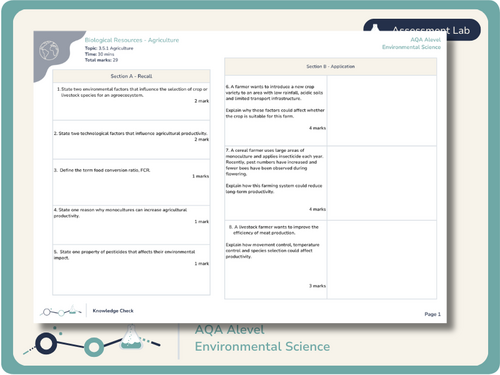Click the "Topic: 3.5.1 Agriculture" line
Viewport: 500px width, 375px height.
(109, 48)
